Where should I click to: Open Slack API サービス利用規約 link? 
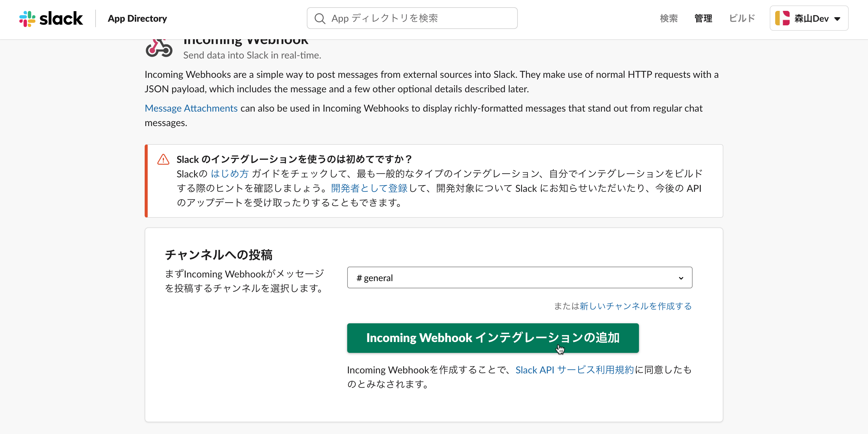click(x=574, y=369)
